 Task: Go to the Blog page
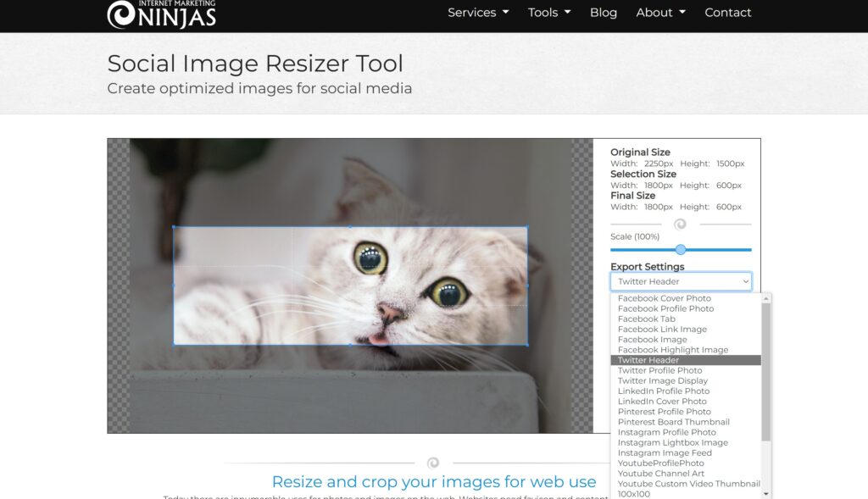click(x=604, y=12)
